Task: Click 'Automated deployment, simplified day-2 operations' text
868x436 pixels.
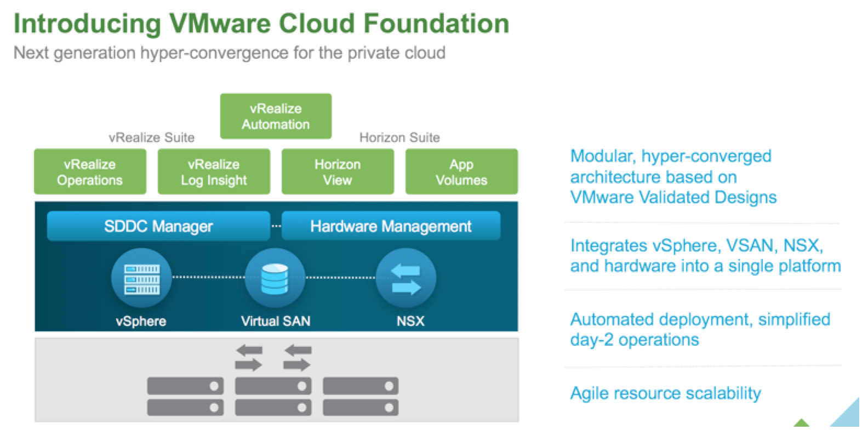Action: pos(700,329)
